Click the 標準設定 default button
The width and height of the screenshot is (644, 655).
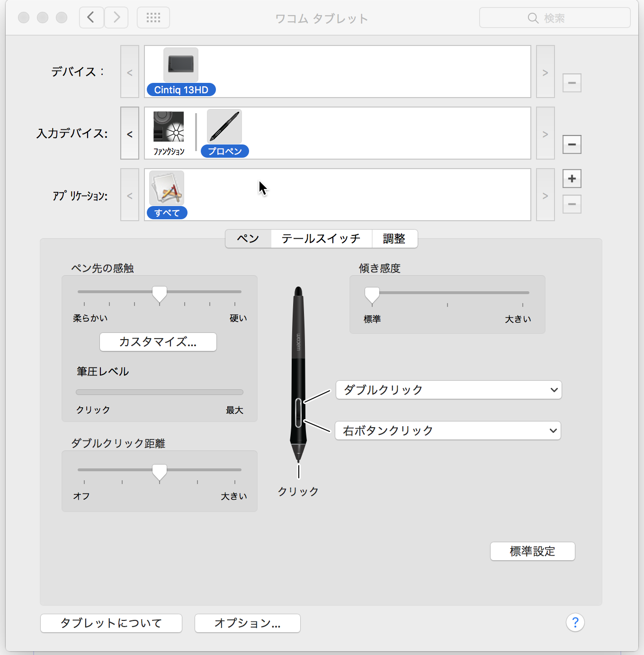coord(533,551)
